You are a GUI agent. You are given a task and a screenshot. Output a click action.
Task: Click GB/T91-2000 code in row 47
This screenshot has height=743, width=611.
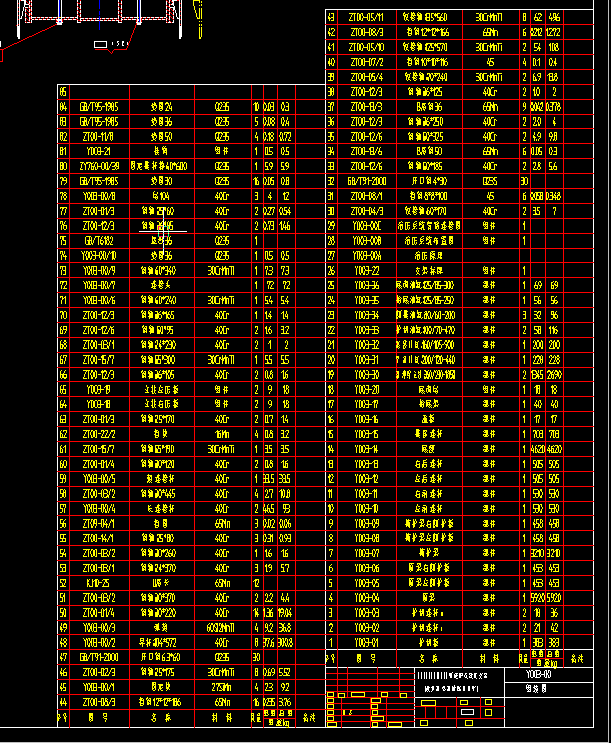click(x=99, y=658)
